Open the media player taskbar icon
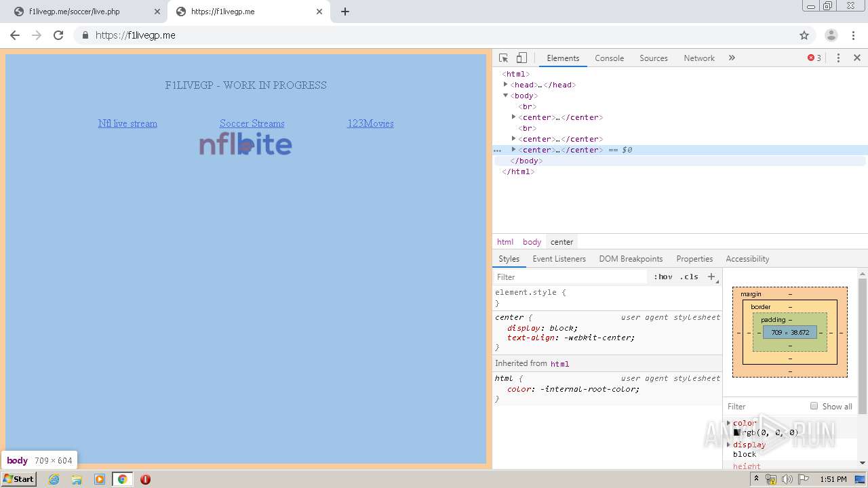Screen dimensions: 868x488 [100, 479]
